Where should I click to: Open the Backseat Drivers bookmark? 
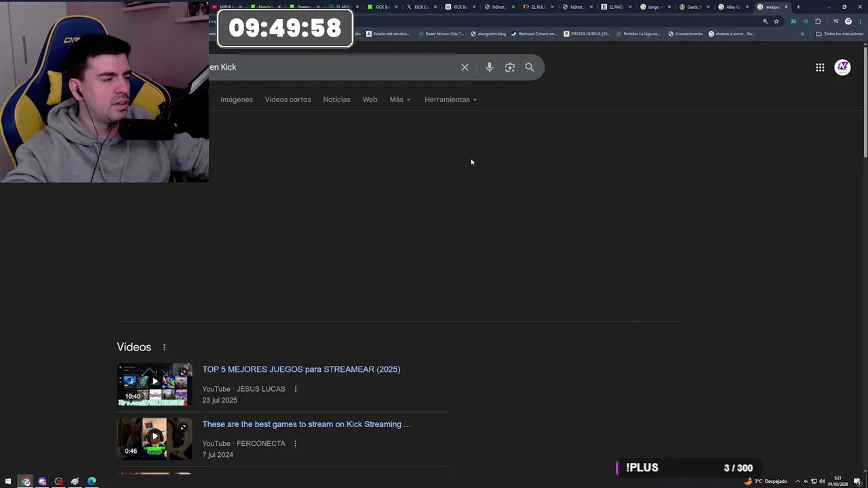point(534,33)
